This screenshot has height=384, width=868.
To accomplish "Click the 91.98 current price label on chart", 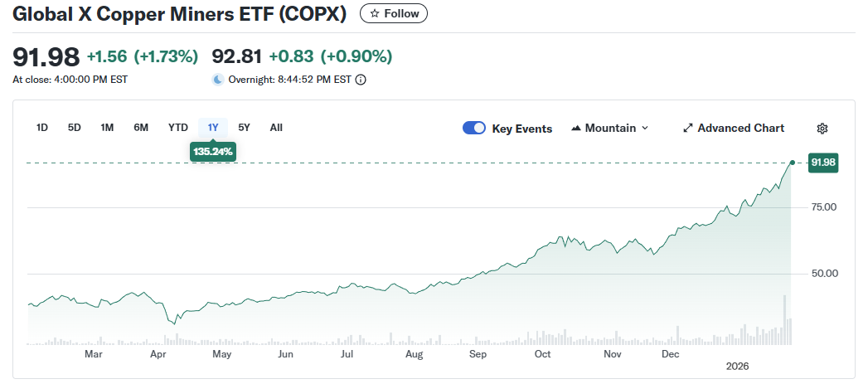I will 823,163.
